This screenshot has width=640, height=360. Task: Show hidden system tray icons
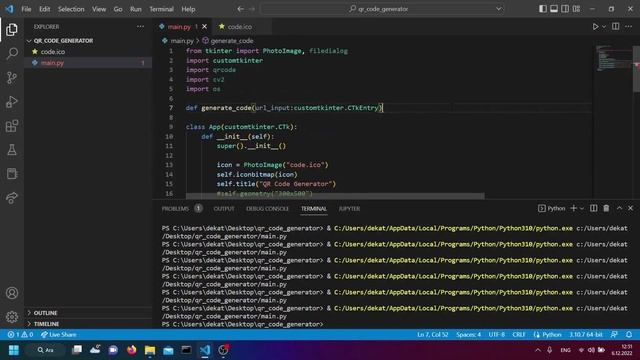538,350
